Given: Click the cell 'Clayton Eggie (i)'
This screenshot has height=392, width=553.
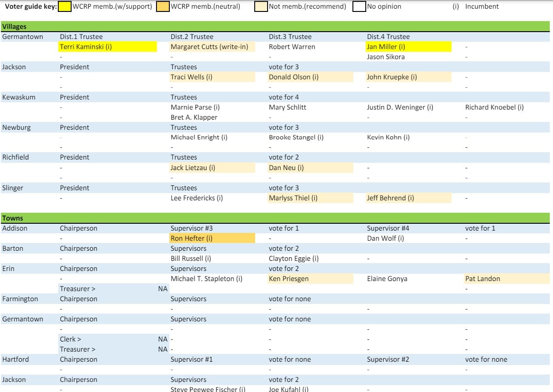Looking at the screenshot, I should click(294, 259).
